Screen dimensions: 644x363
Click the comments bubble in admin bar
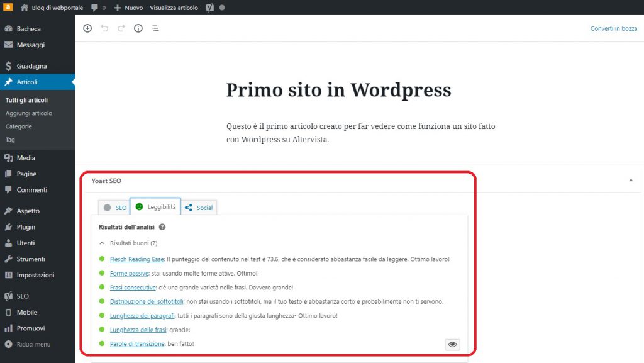click(x=97, y=8)
